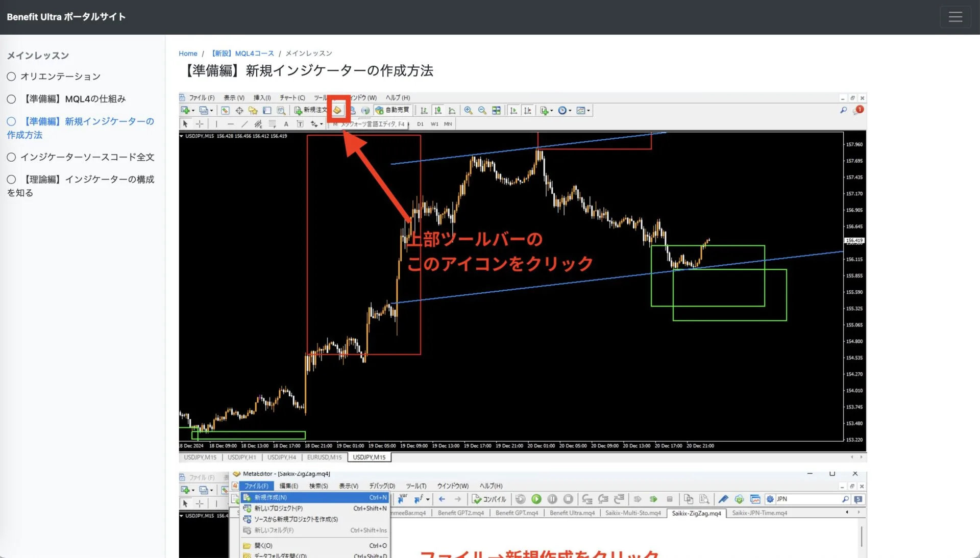Navigate to Home via breadcrumb link
Screen dimensions: 980x558
click(x=188, y=54)
